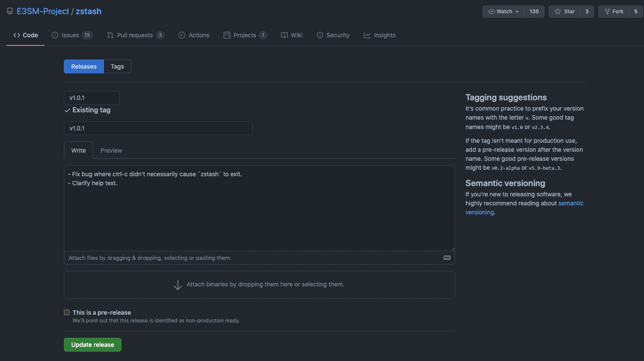Open the Pull requests tab

136,35
